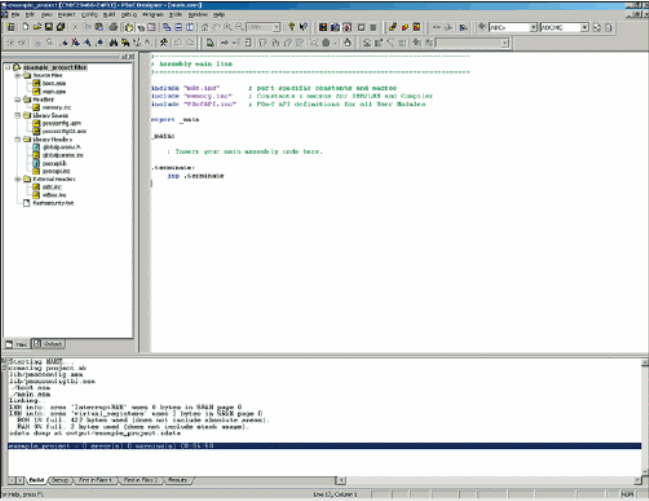Click the New file blank page icon
Screen dimensions: 649x501
26,27
